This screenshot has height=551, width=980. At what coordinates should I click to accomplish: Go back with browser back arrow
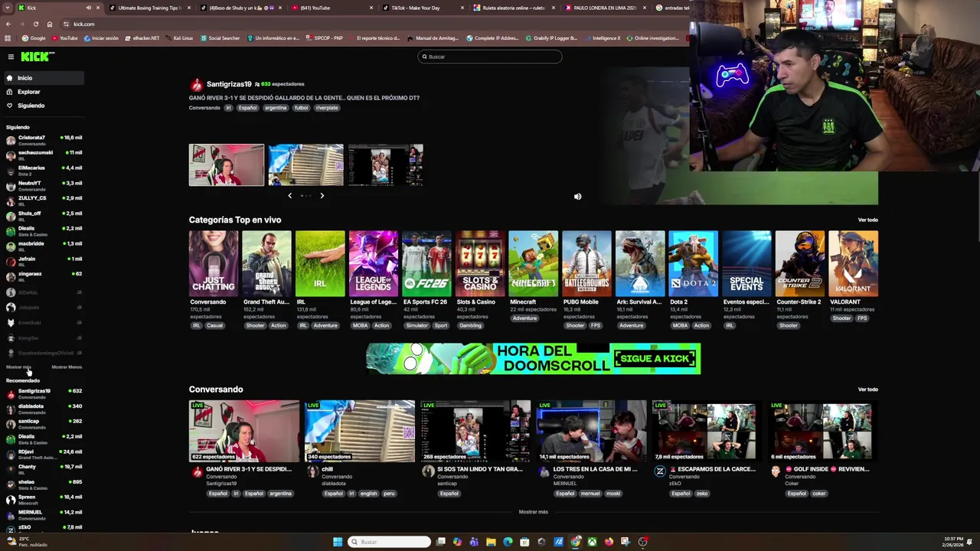pyautogui.click(x=8, y=24)
